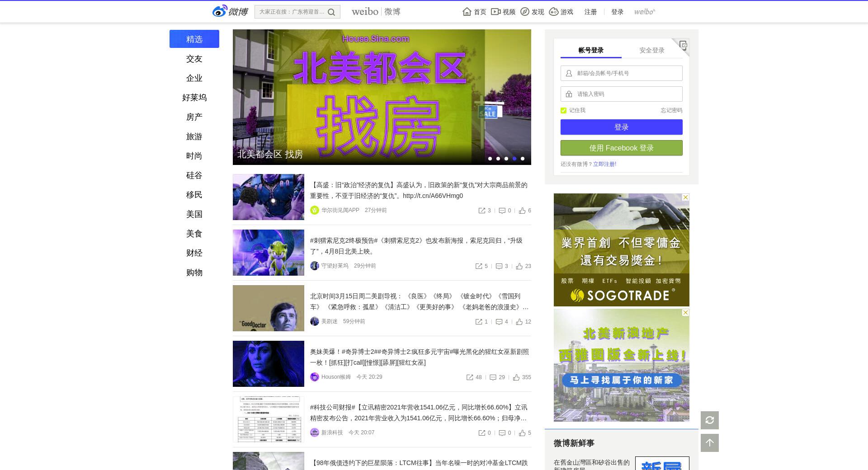868x470 pixels.
Task: Open the 奇异博士2 post thumbnail
Action: 269,364
